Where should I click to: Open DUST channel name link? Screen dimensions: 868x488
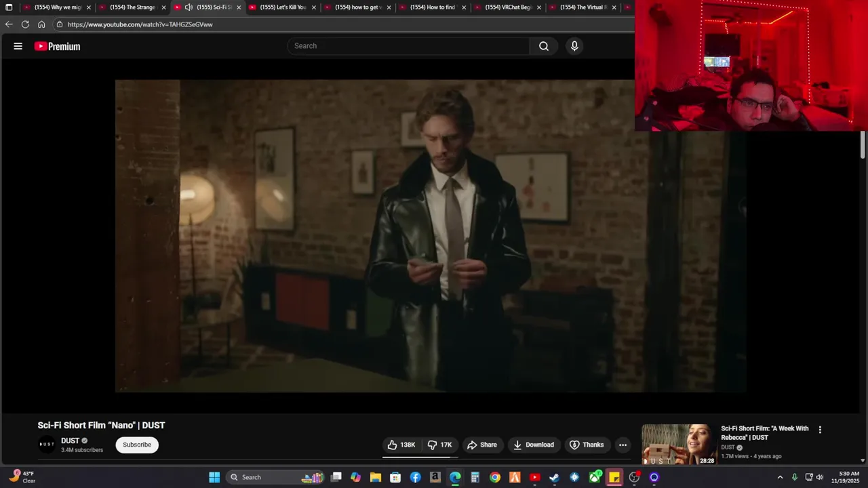(x=71, y=441)
